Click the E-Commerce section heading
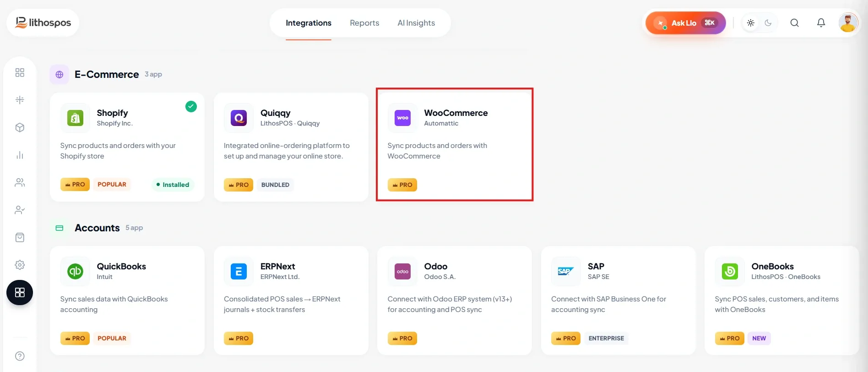This screenshot has height=372, width=868. (x=107, y=74)
